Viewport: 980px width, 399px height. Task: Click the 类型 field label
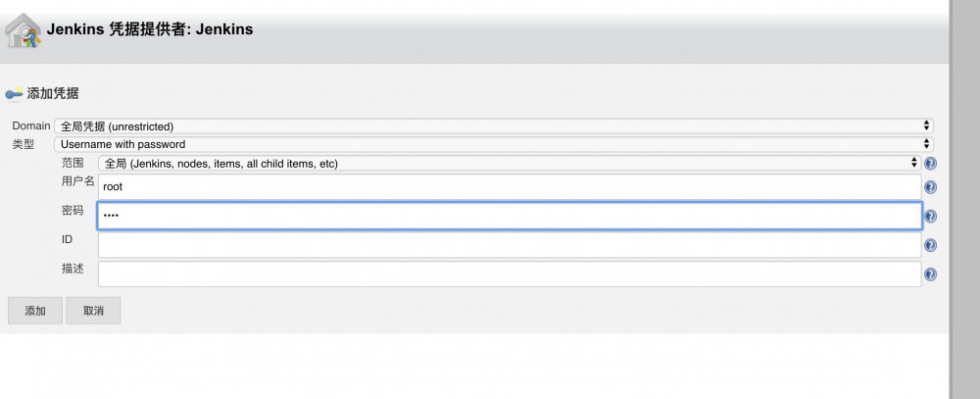coord(23,144)
